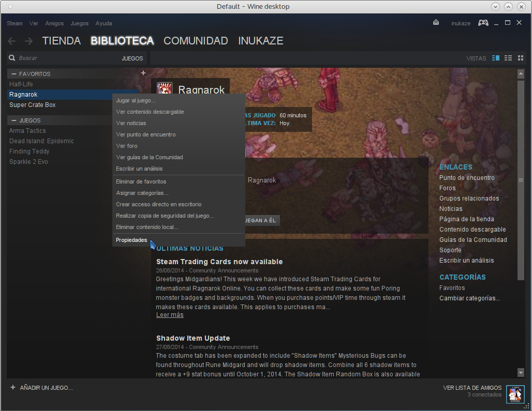
Task: Choose Eliminar de favoritos
Action: (179, 181)
